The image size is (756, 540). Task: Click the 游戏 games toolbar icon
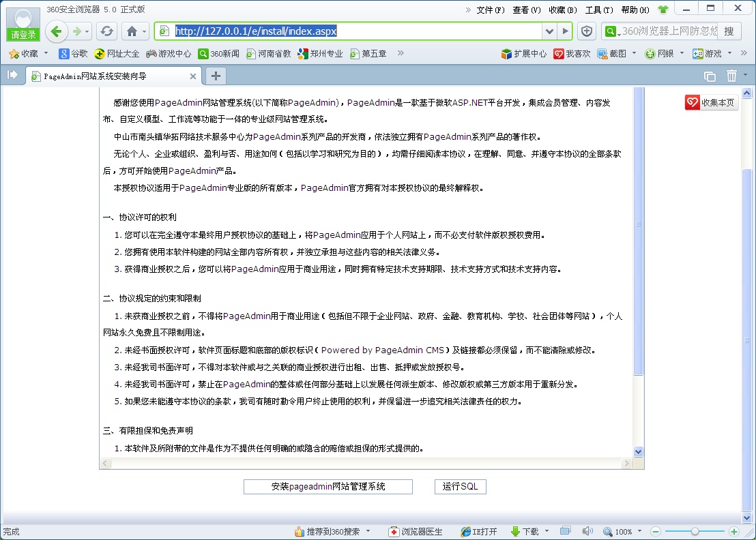click(x=708, y=53)
